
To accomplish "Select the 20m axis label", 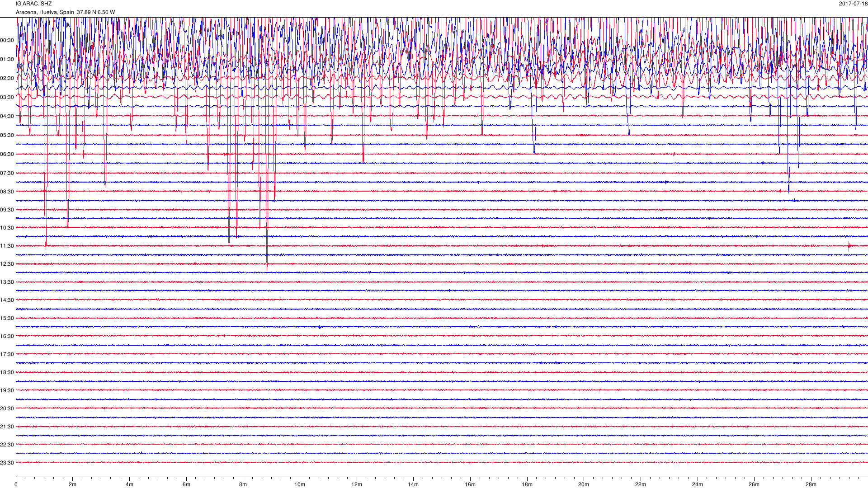I will tap(584, 484).
